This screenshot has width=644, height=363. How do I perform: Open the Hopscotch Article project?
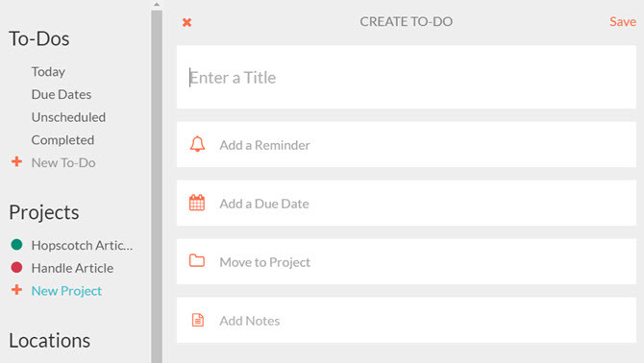coord(82,245)
